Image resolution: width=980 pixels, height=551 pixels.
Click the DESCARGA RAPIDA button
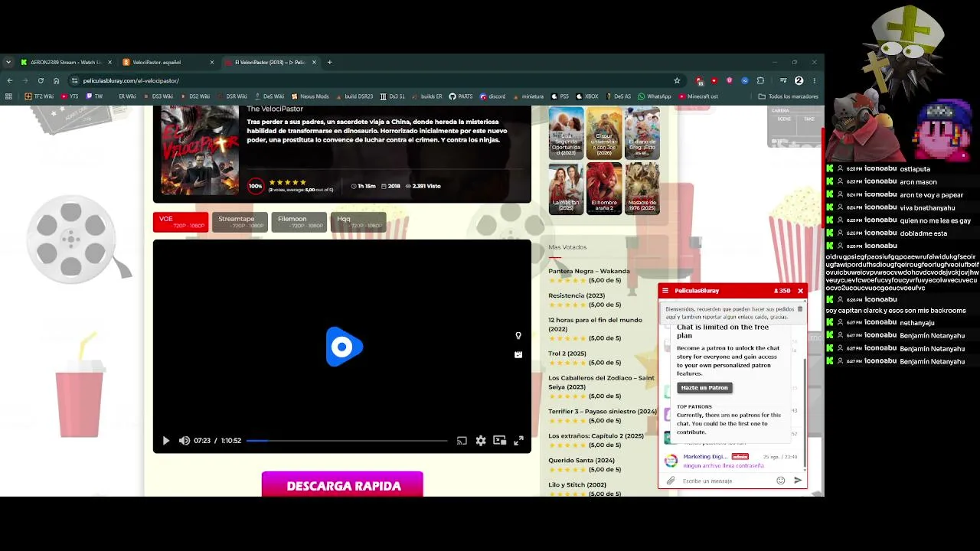342,485
